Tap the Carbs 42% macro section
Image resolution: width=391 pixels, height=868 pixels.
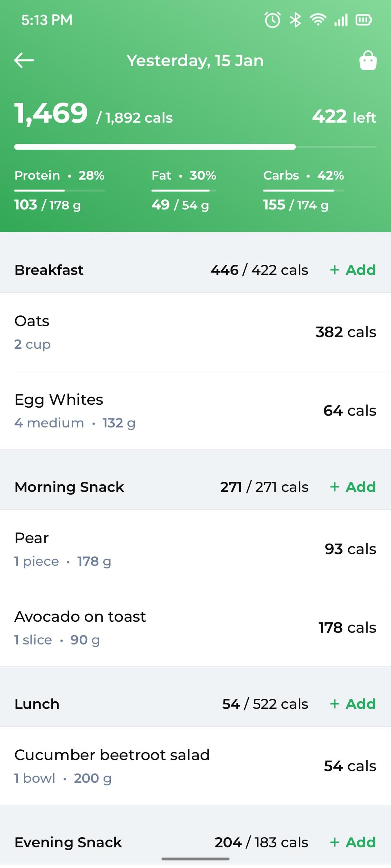(x=303, y=190)
